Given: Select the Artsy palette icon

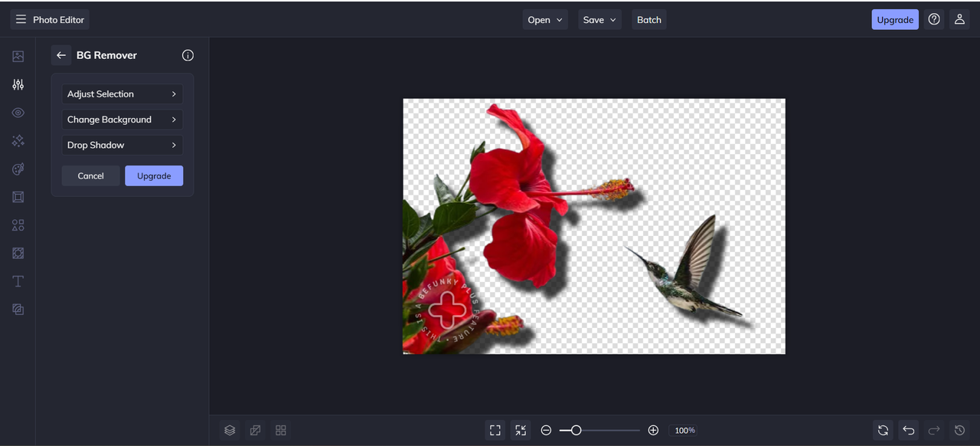Looking at the screenshot, I should pos(18,169).
